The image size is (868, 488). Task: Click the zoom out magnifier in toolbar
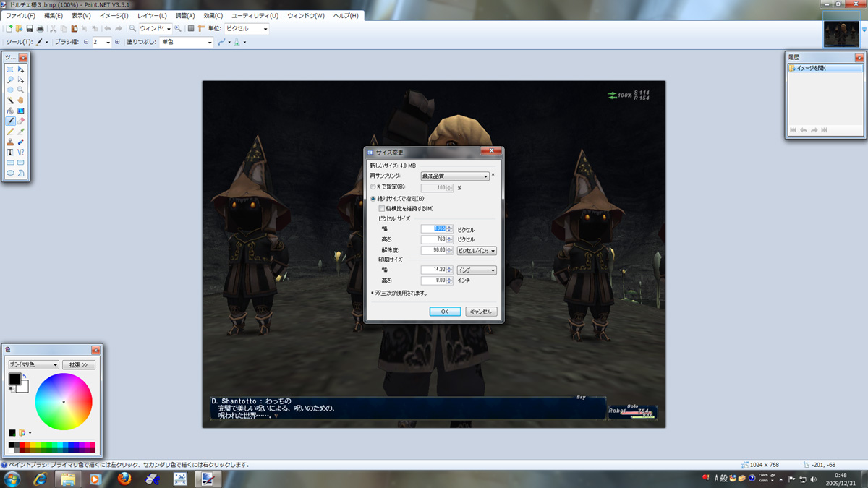click(132, 29)
